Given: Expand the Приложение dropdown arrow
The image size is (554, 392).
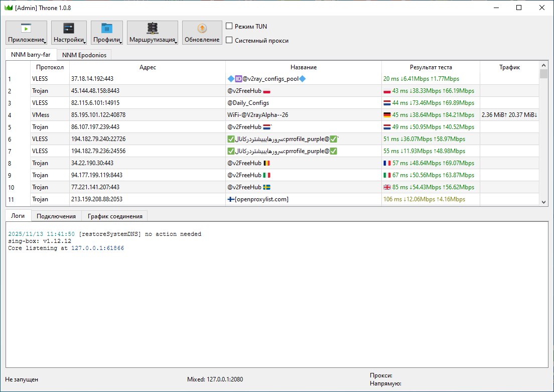Looking at the screenshot, I should coord(45,42).
